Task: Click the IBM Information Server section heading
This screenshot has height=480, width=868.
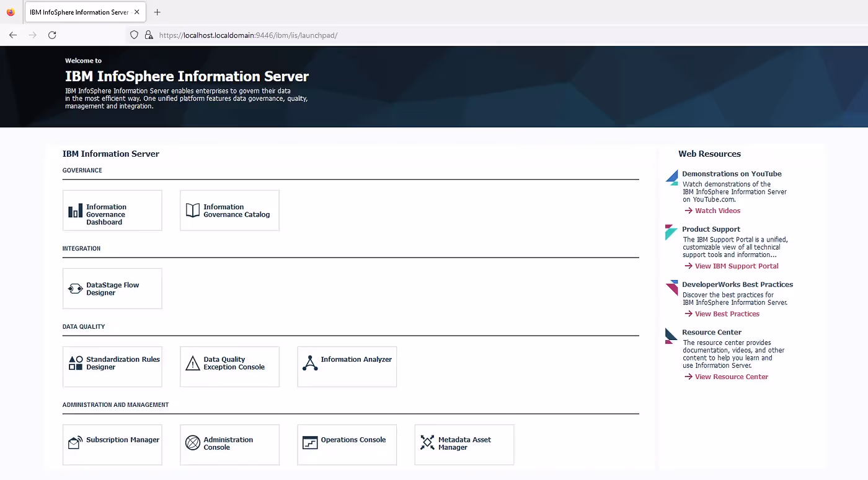Action: pyautogui.click(x=111, y=154)
